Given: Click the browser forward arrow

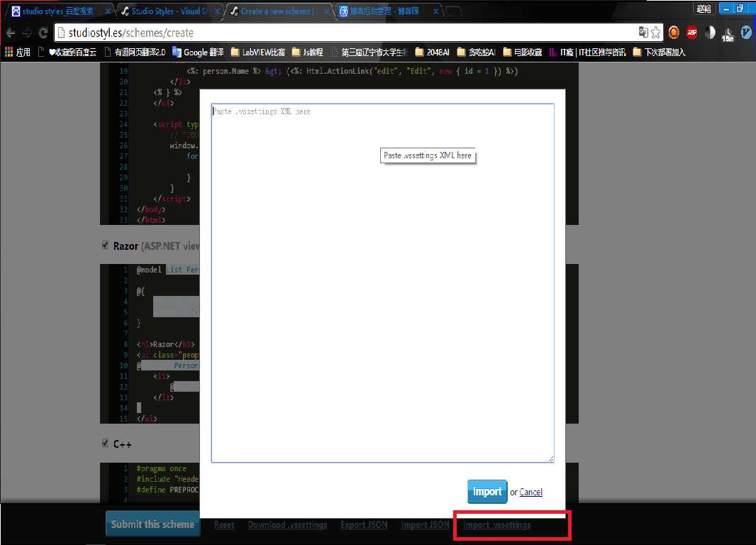Looking at the screenshot, I should click(27, 33).
